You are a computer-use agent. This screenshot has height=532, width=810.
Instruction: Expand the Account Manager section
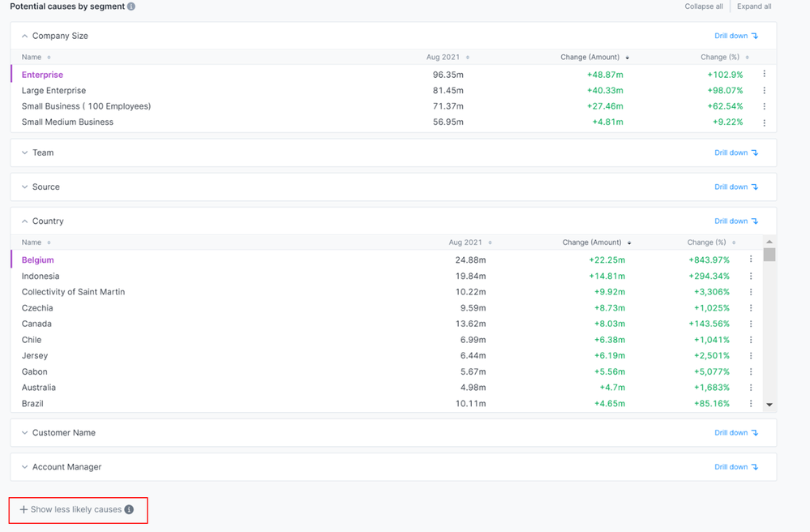point(24,467)
